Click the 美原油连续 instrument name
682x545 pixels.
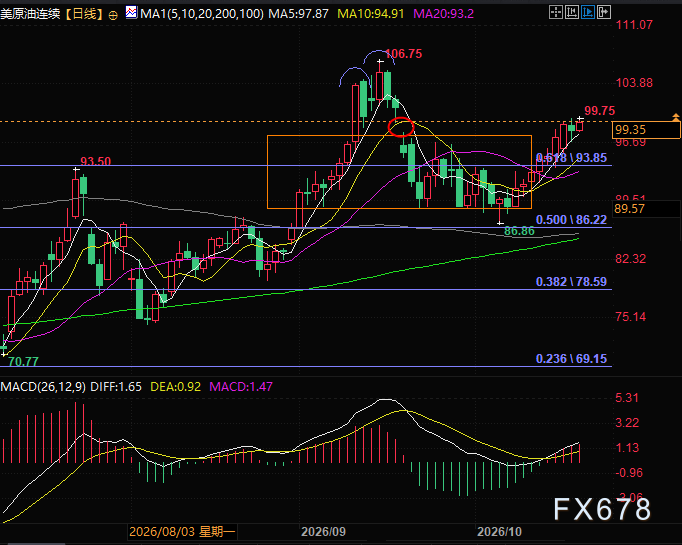pyautogui.click(x=30, y=14)
